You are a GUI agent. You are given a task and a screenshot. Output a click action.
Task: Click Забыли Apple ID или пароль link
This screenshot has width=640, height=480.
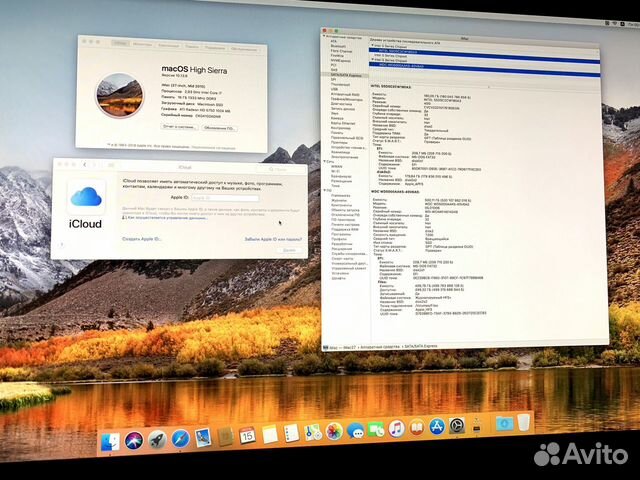pos(273,239)
